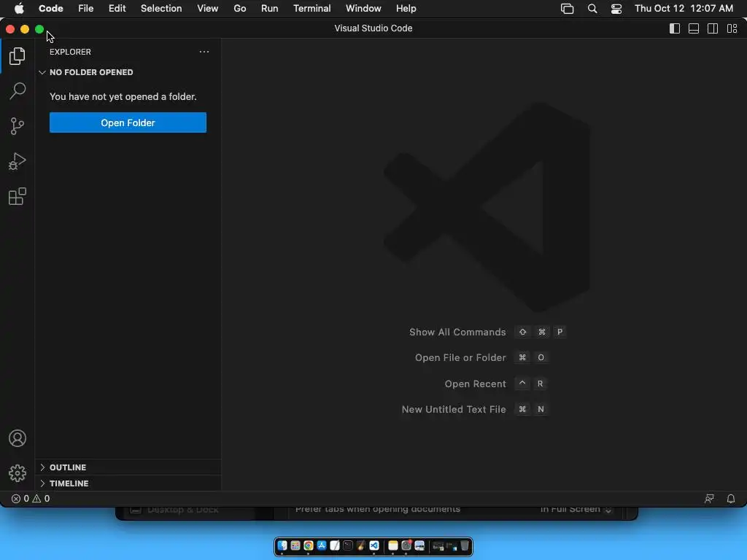Screen dimensions: 747x560
Task: Open the Accounts menu icon
Action: tap(18, 438)
